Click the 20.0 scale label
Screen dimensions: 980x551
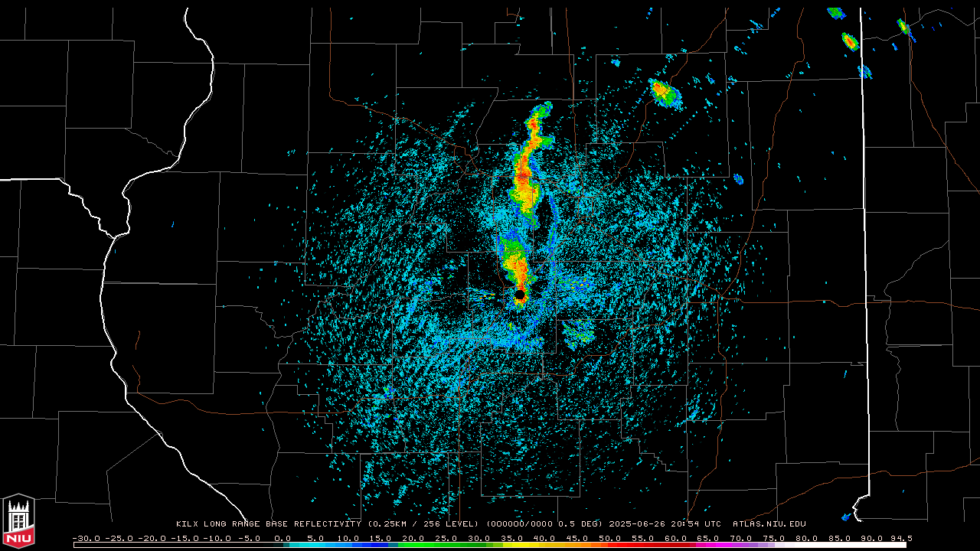click(413, 538)
